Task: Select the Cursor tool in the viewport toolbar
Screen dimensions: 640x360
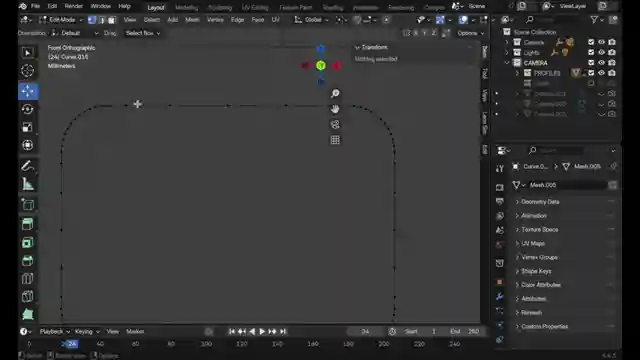Action: (x=27, y=71)
